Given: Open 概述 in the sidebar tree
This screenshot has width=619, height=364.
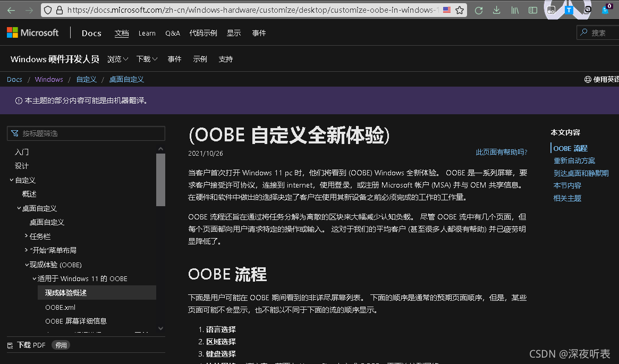Looking at the screenshot, I should click(x=29, y=194).
